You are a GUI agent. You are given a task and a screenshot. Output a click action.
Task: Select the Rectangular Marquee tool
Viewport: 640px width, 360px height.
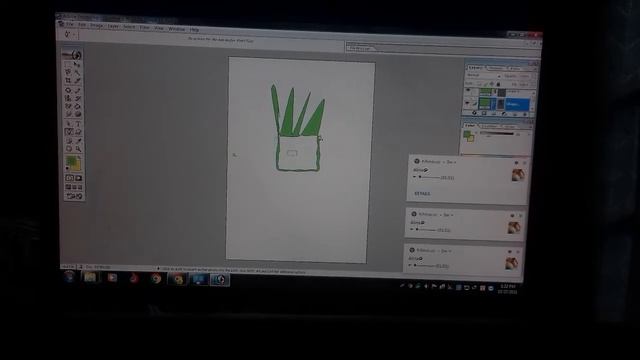(68, 64)
